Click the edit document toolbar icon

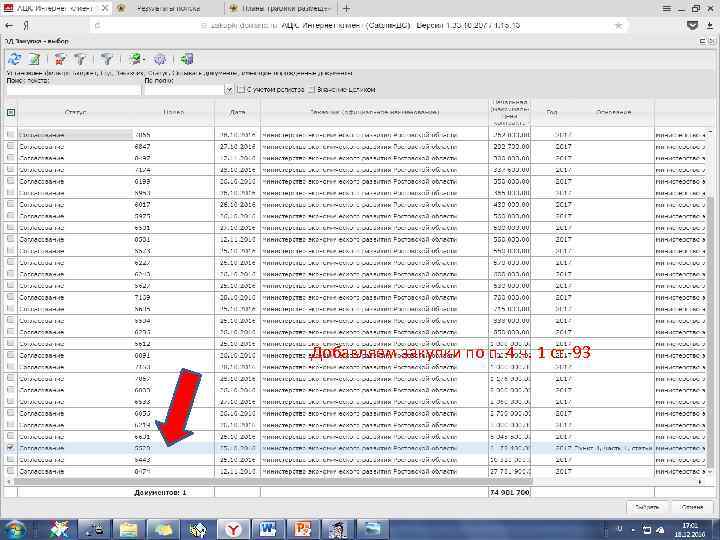(x=34, y=59)
